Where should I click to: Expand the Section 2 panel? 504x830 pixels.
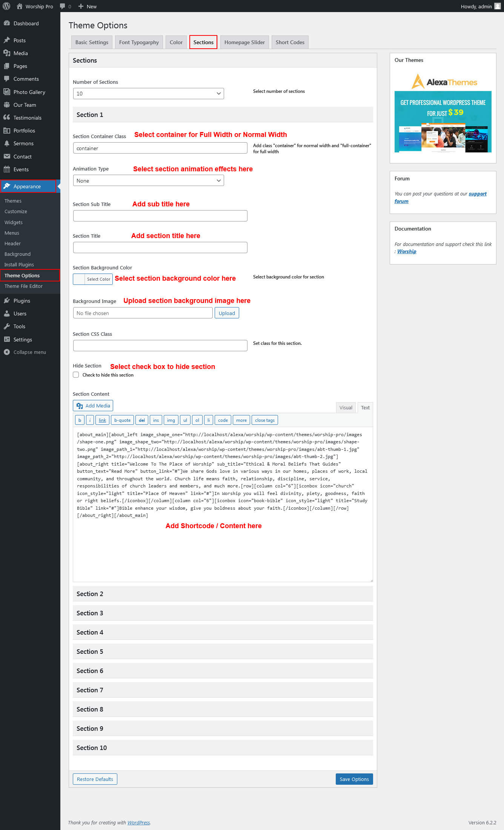tap(223, 594)
